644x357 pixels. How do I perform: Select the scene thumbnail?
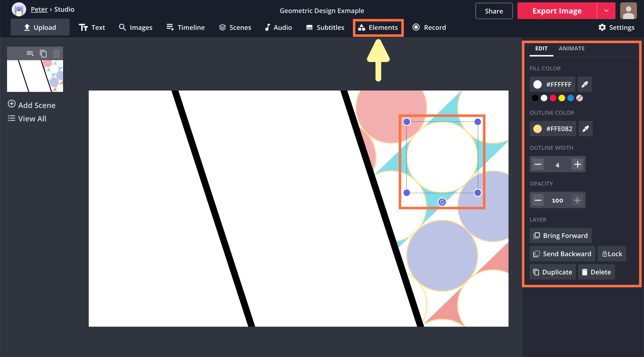[x=35, y=76]
